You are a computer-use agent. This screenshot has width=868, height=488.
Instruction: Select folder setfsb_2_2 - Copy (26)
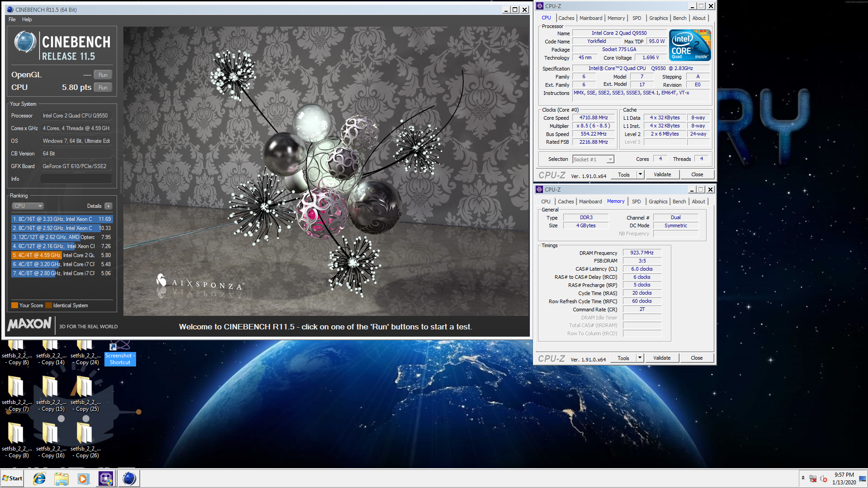click(x=85, y=440)
